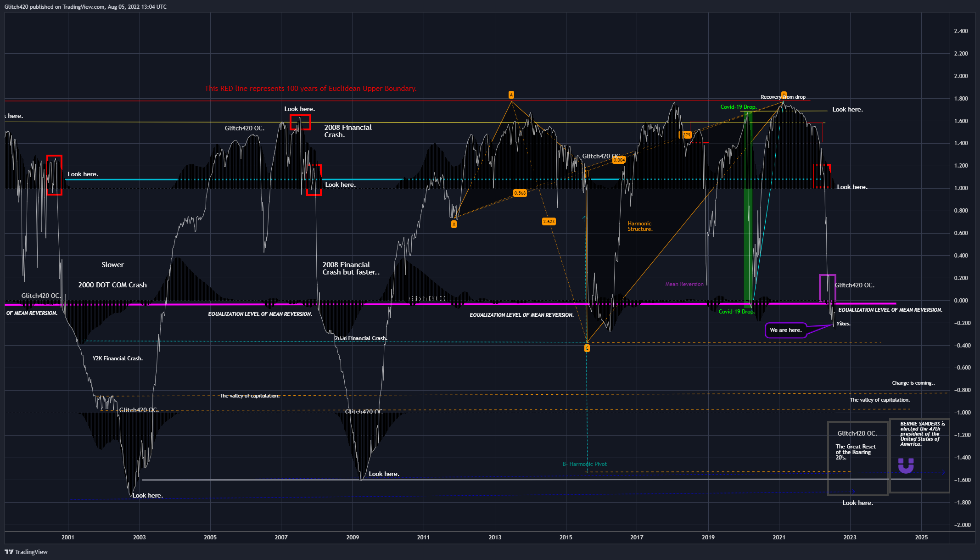Select 'The Great Reset of the Roaring 20's.' note

point(855,452)
